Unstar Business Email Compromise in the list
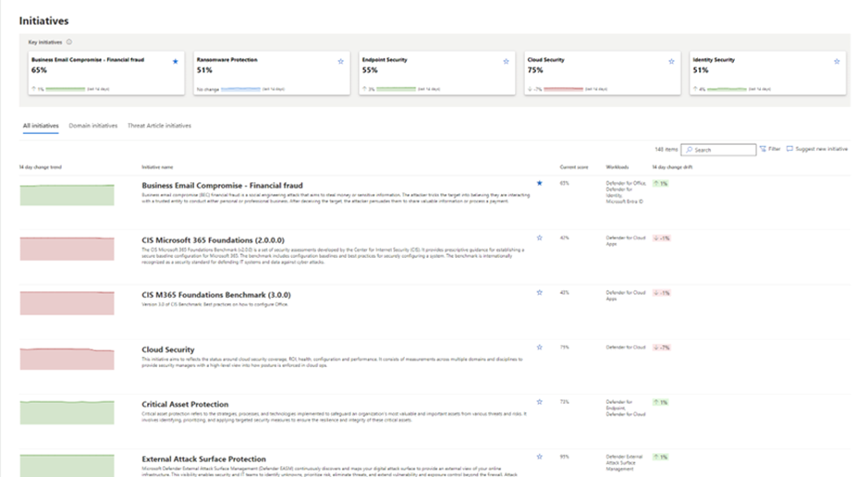868x477 pixels. coord(539,183)
